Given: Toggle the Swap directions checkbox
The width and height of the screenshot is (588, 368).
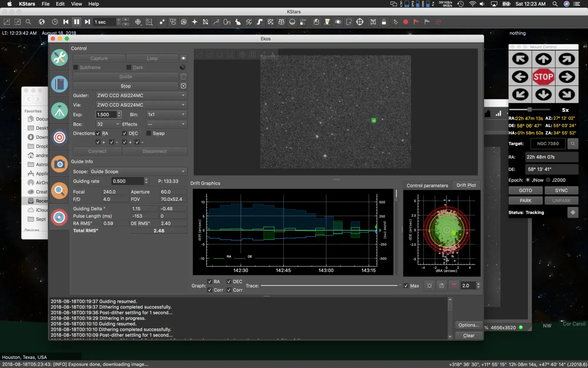Looking at the screenshot, I should click(149, 133).
